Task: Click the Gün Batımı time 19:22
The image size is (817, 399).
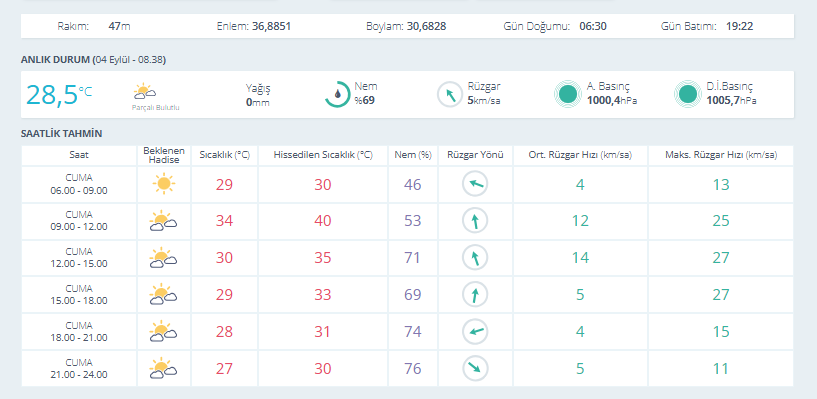Action: point(740,26)
